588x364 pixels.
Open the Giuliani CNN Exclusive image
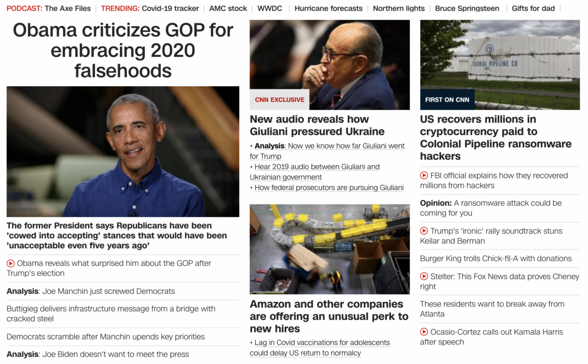coord(330,65)
